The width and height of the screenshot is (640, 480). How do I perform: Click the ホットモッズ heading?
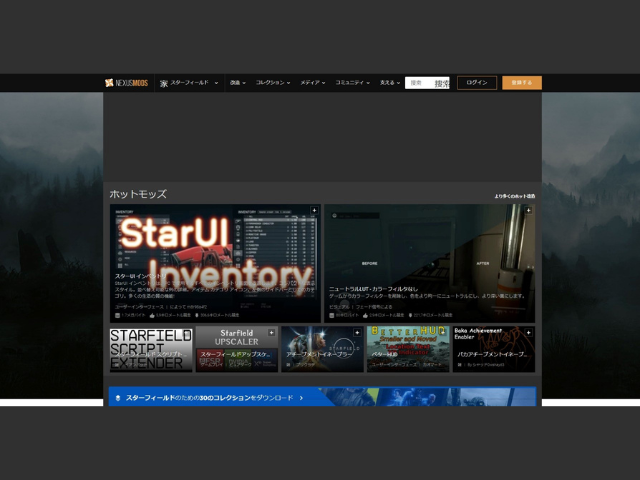click(138, 194)
